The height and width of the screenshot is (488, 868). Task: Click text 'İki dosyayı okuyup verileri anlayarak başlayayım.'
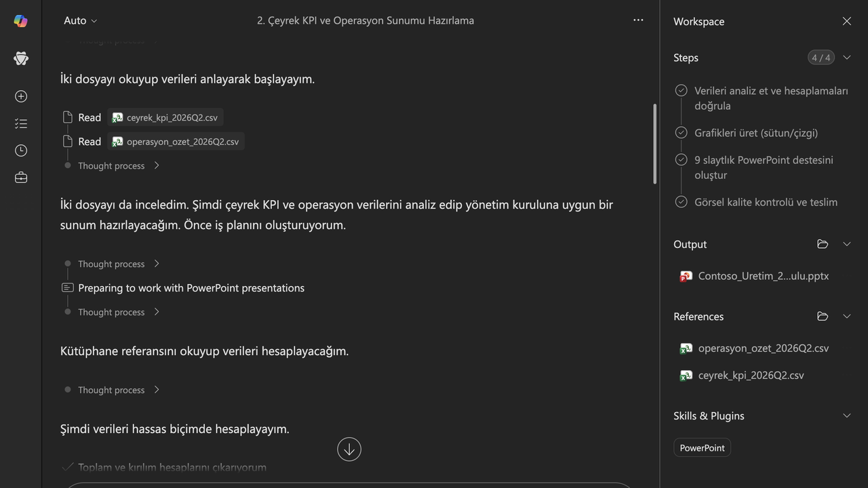187,79
